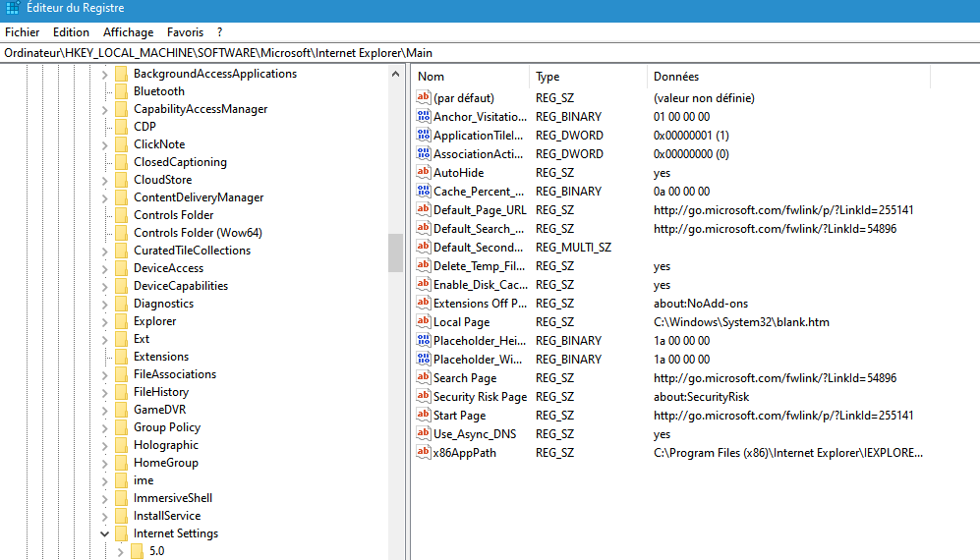Click the tree scrollbar up arrow
This screenshot has width=980, height=560.
click(x=395, y=74)
